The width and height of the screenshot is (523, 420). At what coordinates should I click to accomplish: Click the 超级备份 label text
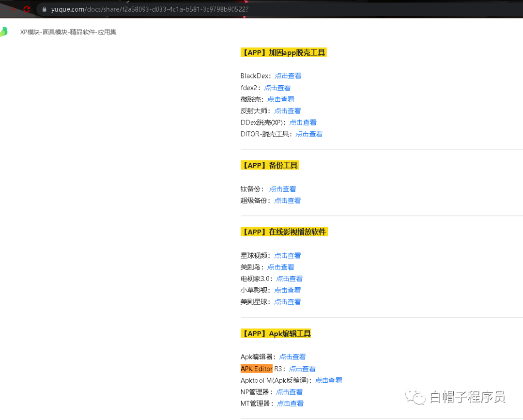pos(254,201)
